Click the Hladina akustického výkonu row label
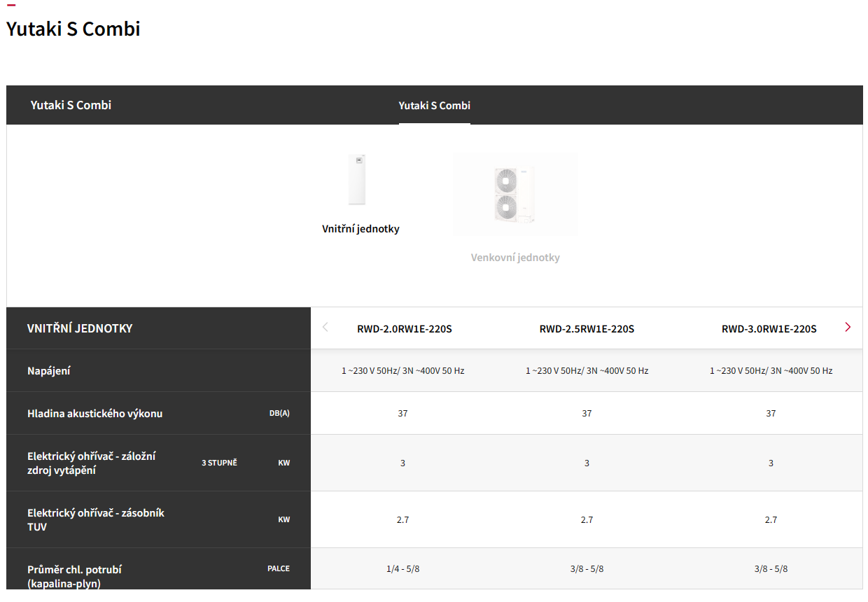Viewport: 868px width, 602px height. [95, 414]
